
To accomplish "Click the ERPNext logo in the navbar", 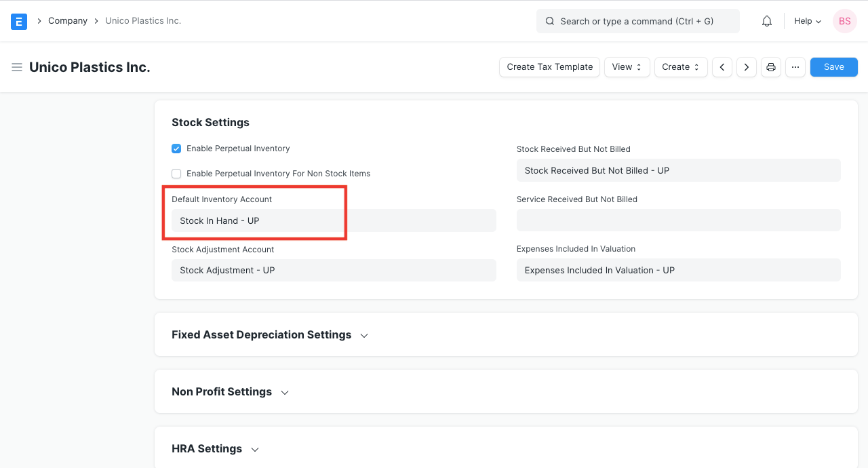I will click(x=18, y=21).
